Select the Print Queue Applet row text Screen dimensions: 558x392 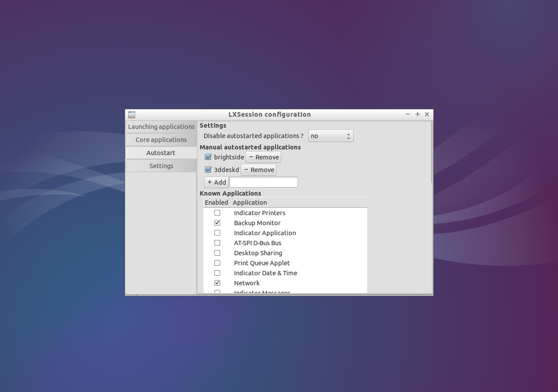262,263
